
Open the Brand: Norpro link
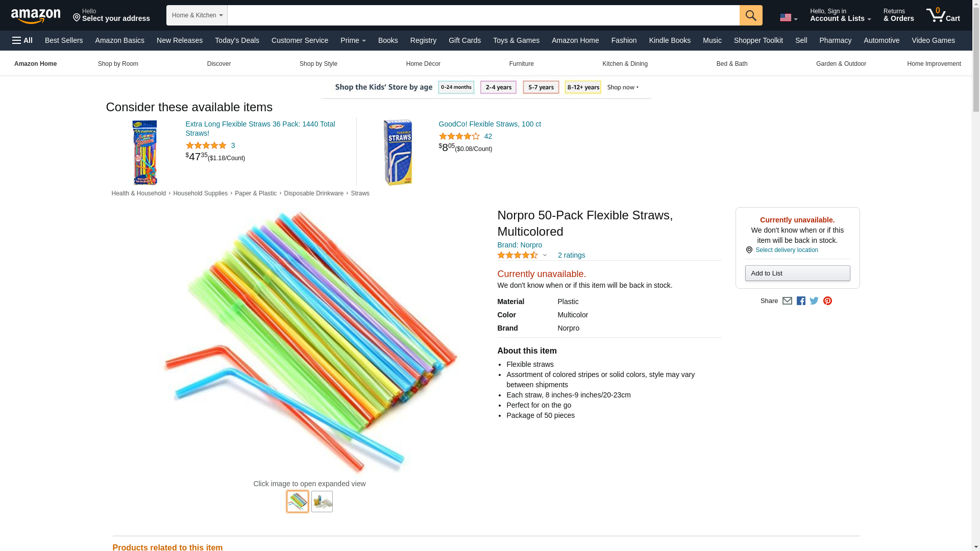520,245
